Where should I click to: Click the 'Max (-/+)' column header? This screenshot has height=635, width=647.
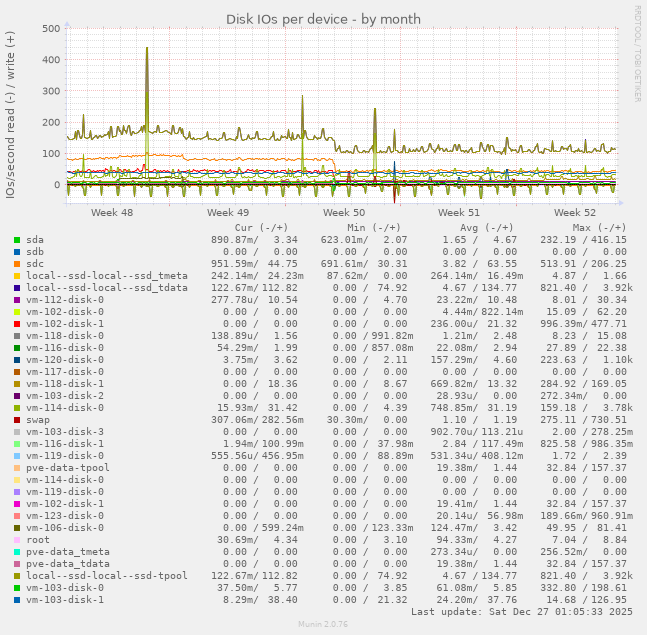[x=599, y=228]
